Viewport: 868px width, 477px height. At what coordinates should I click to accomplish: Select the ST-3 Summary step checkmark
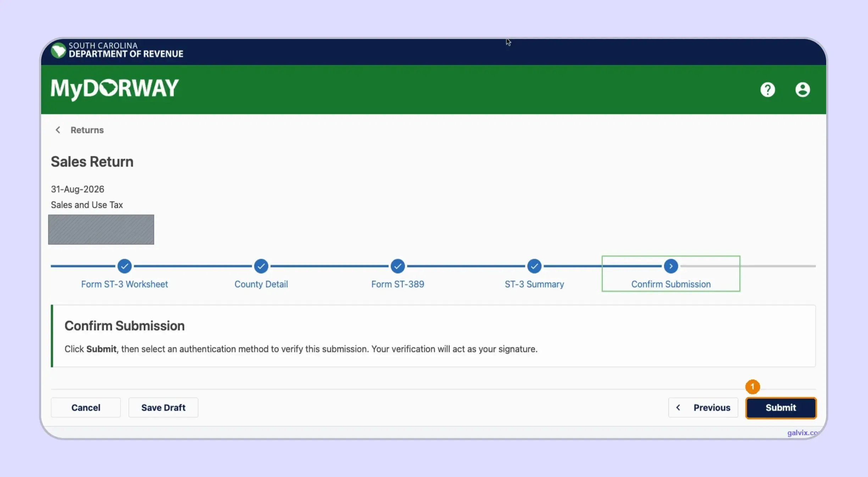[x=534, y=266]
